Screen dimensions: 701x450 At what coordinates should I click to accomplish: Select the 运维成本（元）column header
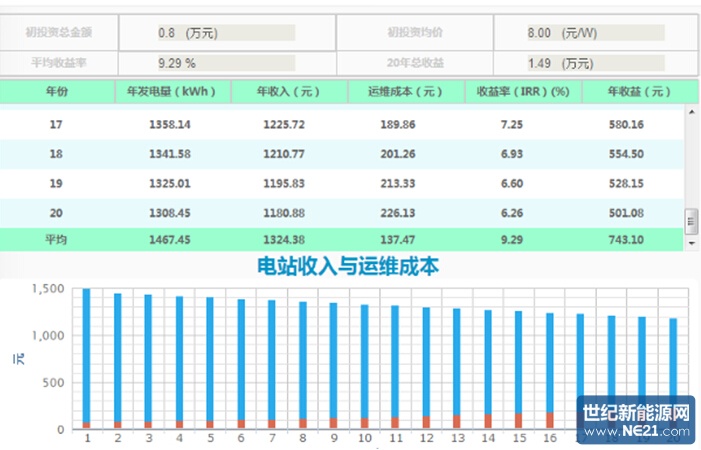pos(405,92)
